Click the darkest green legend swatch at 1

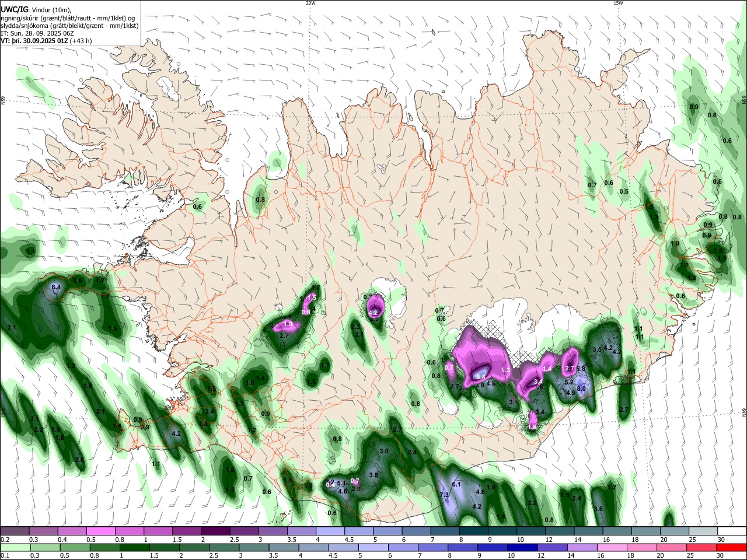click(135, 547)
